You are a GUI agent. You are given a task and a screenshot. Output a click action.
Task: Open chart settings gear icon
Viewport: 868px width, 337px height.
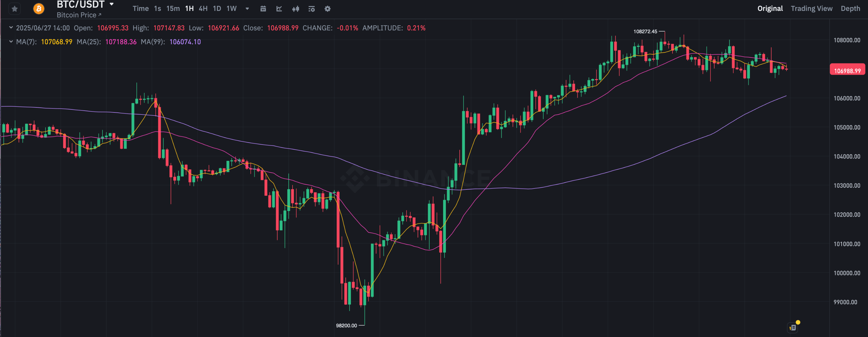pos(327,9)
